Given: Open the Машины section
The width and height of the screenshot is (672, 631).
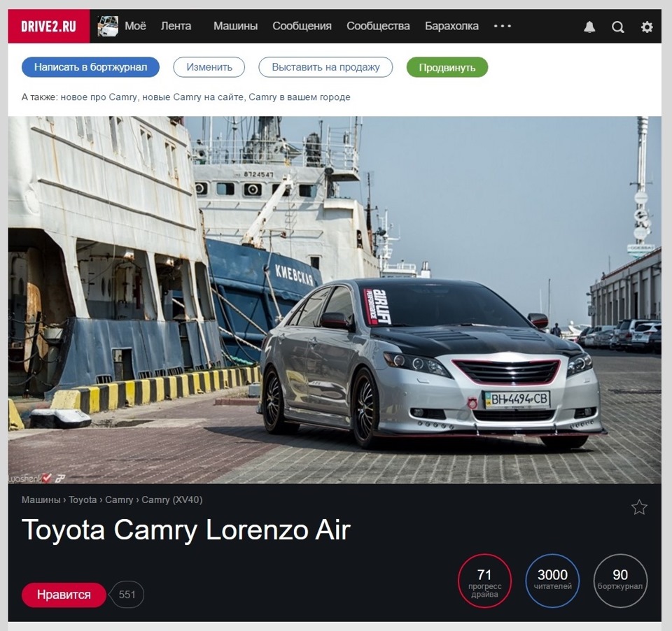Looking at the screenshot, I should coord(235,26).
